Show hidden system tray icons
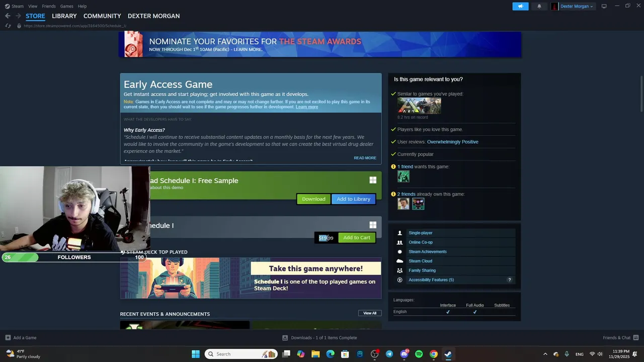The width and height of the screenshot is (644, 362). coord(545,354)
